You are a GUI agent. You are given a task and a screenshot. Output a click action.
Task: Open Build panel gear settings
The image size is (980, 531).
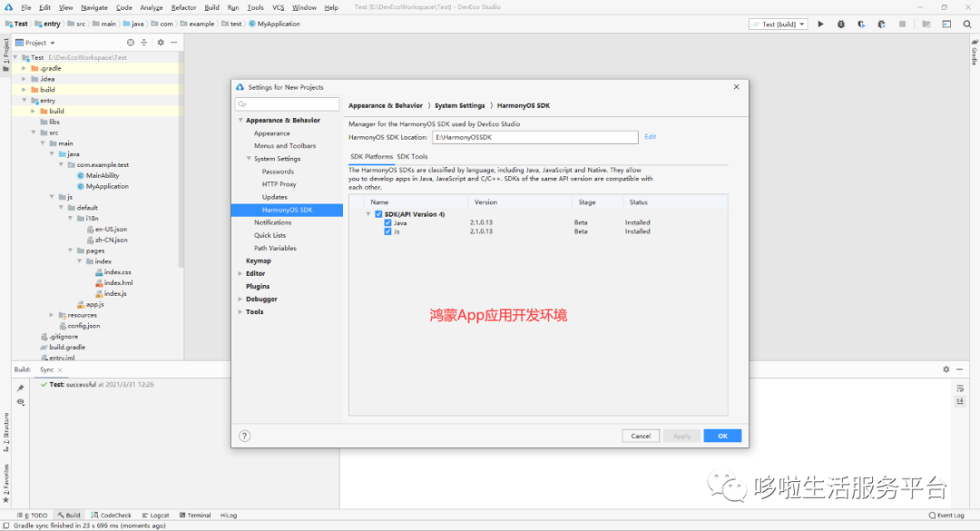[x=946, y=369]
